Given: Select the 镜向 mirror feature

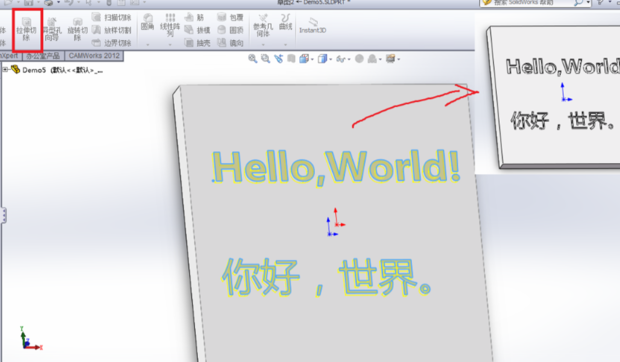Looking at the screenshot, I should coord(230,43).
